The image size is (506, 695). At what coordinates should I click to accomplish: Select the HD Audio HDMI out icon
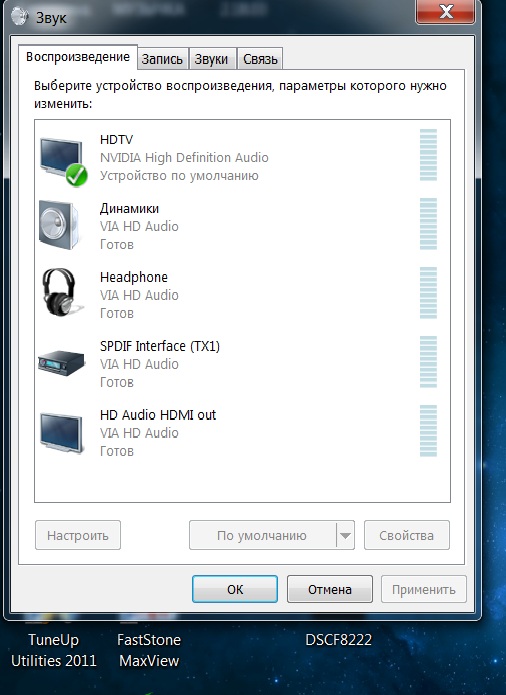[61, 433]
